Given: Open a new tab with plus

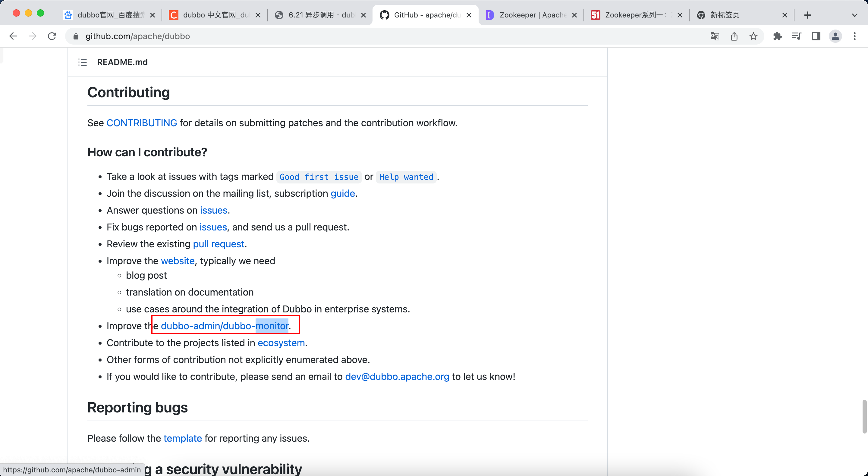Looking at the screenshot, I should tap(808, 15).
